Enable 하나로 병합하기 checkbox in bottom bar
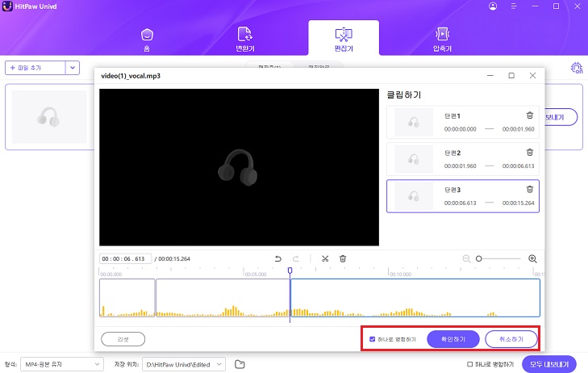588x373 pixels. pyautogui.click(x=470, y=364)
